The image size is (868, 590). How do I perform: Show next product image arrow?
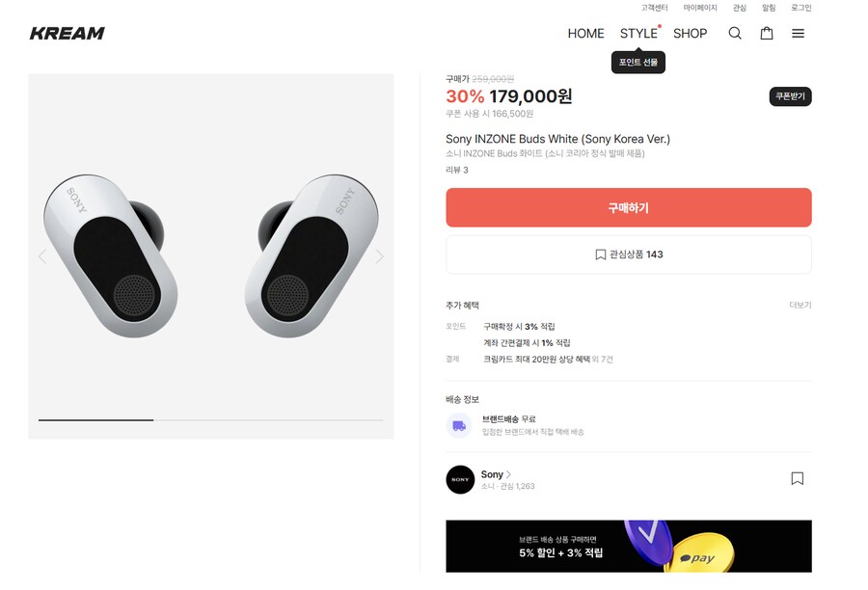coord(379,256)
